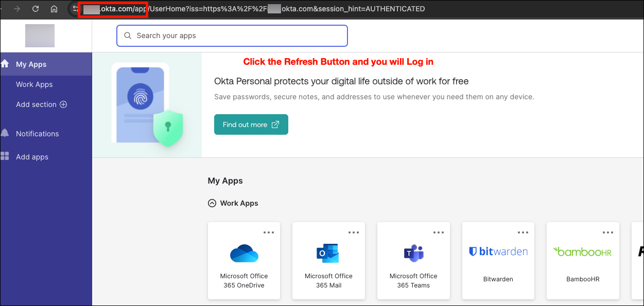This screenshot has width=644, height=306.
Task: Collapse the Work Apps section chevron
Action: [212, 203]
